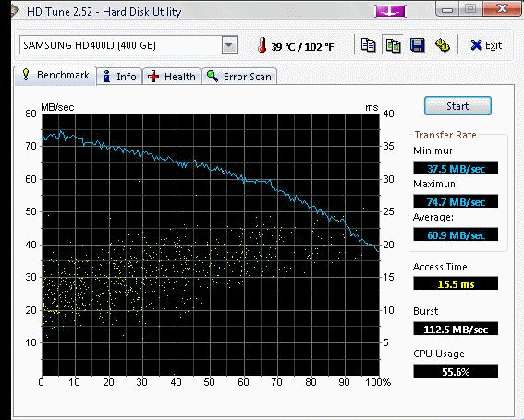Click the Access Time 15.5 ms field
524x420 pixels.
click(456, 283)
